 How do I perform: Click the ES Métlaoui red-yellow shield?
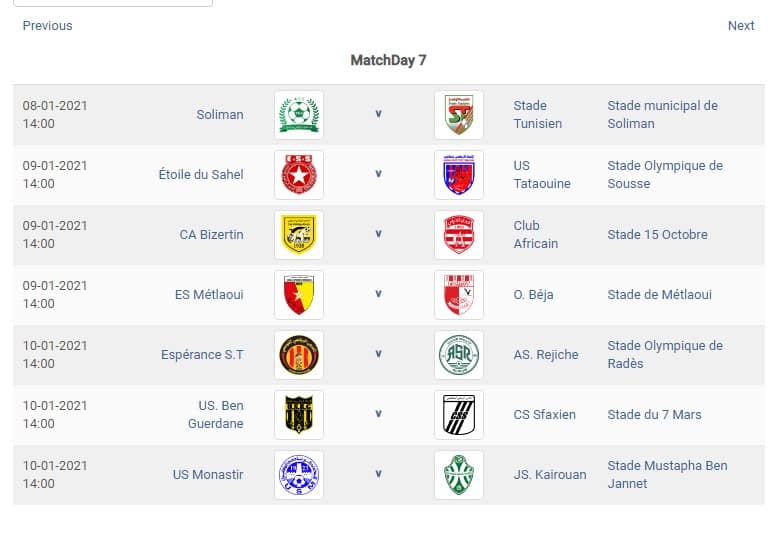coord(299,294)
